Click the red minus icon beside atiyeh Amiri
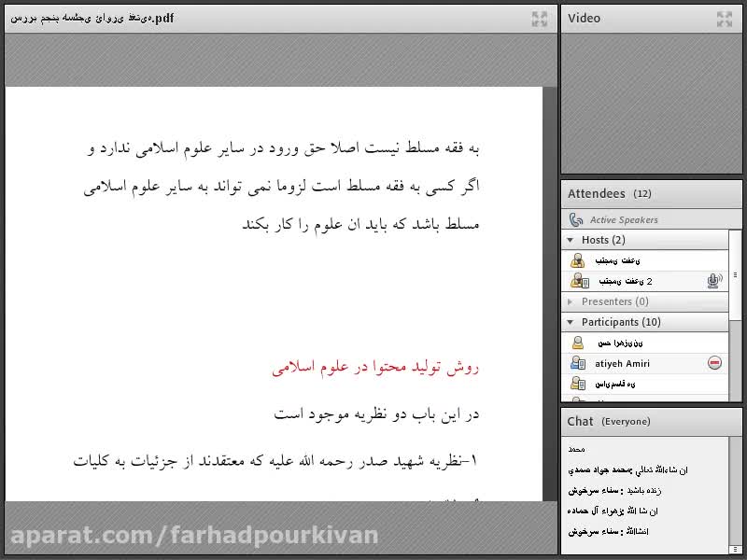The width and height of the screenshot is (747, 560). (x=715, y=363)
